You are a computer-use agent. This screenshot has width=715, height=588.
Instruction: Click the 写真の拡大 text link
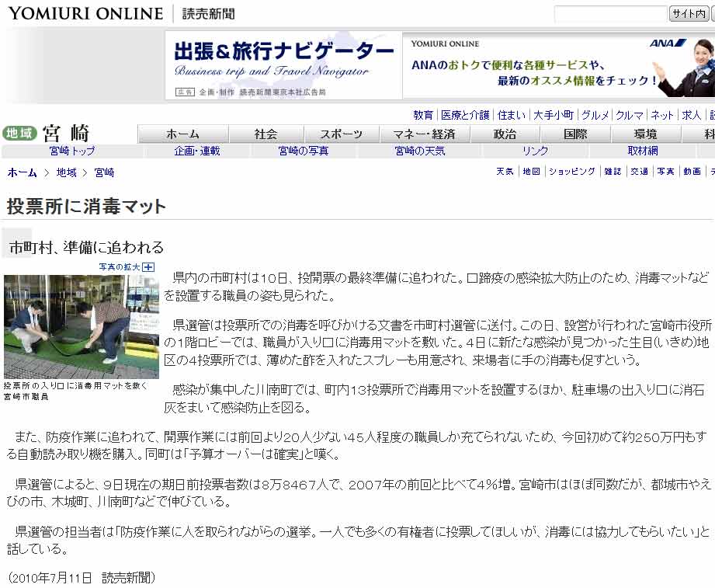tap(119, 267)
